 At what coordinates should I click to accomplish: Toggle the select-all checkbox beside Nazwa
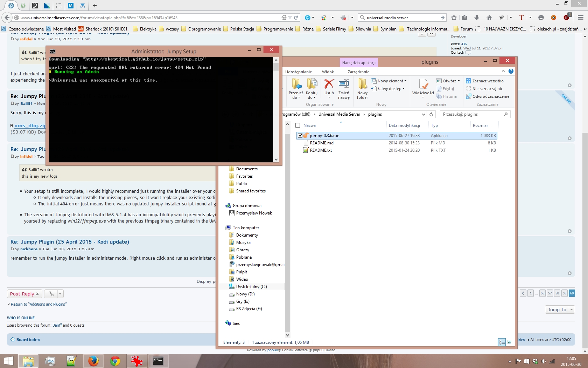(x=298, y=125)
